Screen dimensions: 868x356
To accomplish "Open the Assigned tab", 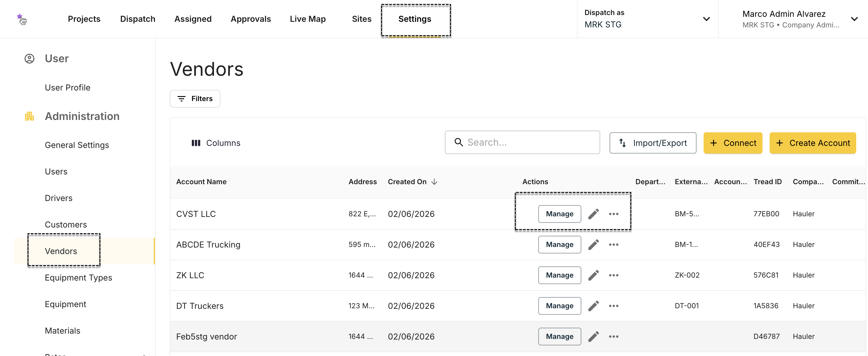I will point(193,19).
